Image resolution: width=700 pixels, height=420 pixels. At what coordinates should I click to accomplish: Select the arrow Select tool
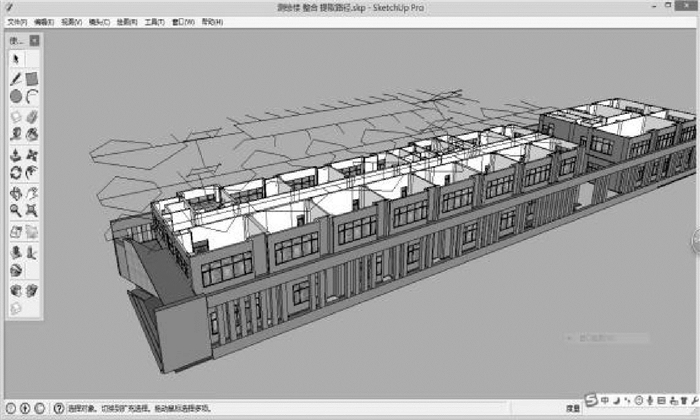[16, 60]
